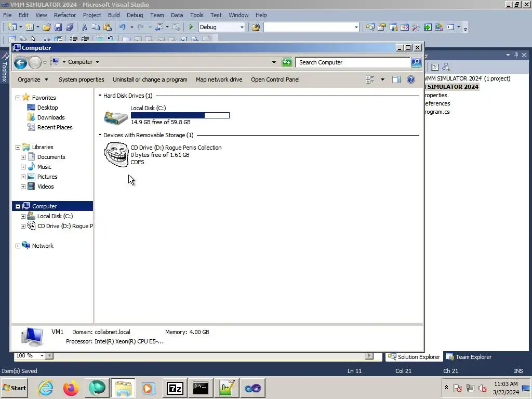This screenshot has height=399, width=532.
Task: Select Recent Places in Favorites
Action: [x=55, y=127]
